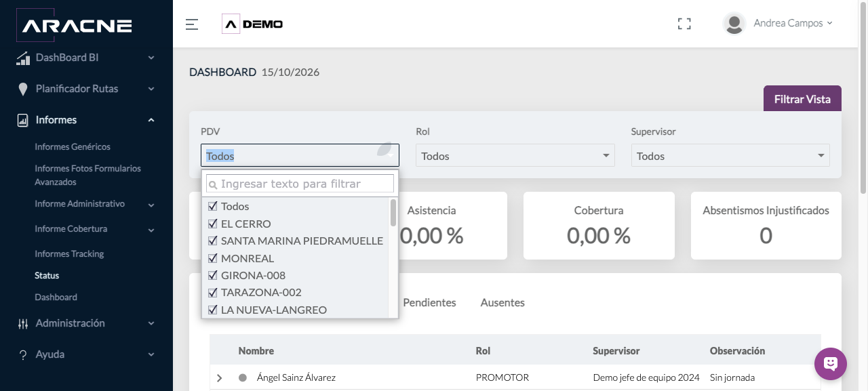This screenshot has height=391, width=868.
Task: Click the DashBoard BI chart icon
Action: 23,58
